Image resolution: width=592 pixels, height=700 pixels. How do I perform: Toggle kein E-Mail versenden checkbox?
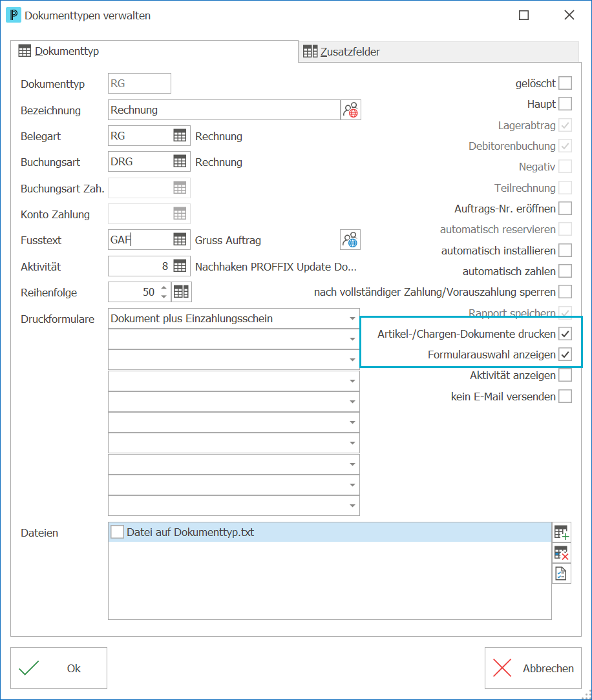click(566, 396)
